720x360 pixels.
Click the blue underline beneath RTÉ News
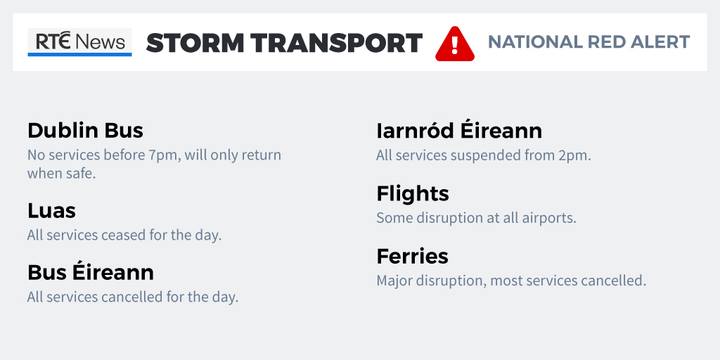pos(80,55)
